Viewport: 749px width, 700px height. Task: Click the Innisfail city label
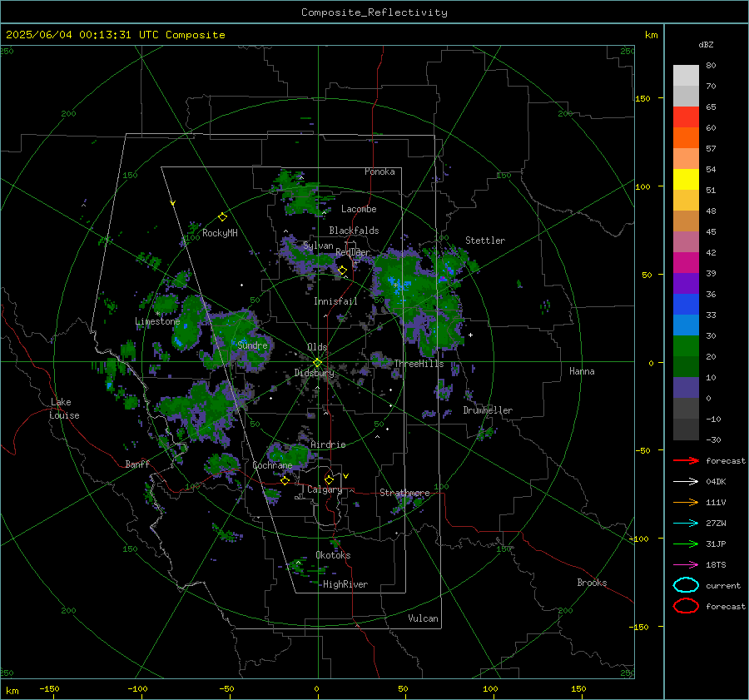point(335,301)
